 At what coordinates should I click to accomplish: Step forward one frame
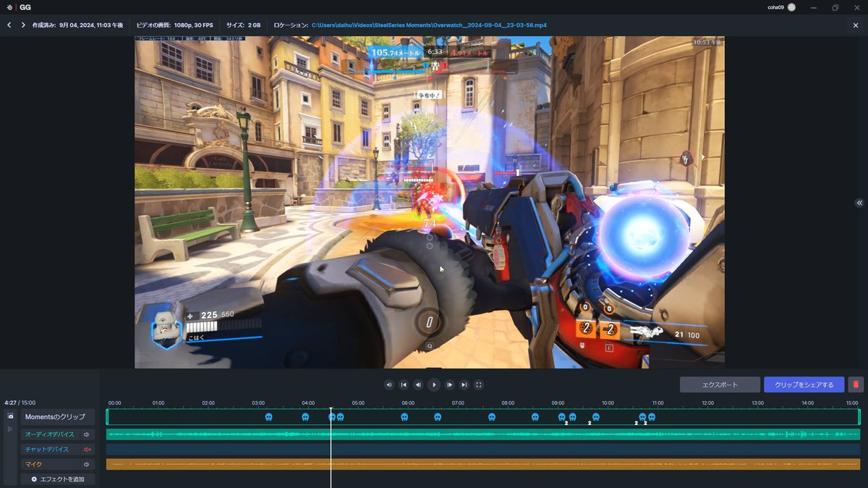click(x=449, y=384)
